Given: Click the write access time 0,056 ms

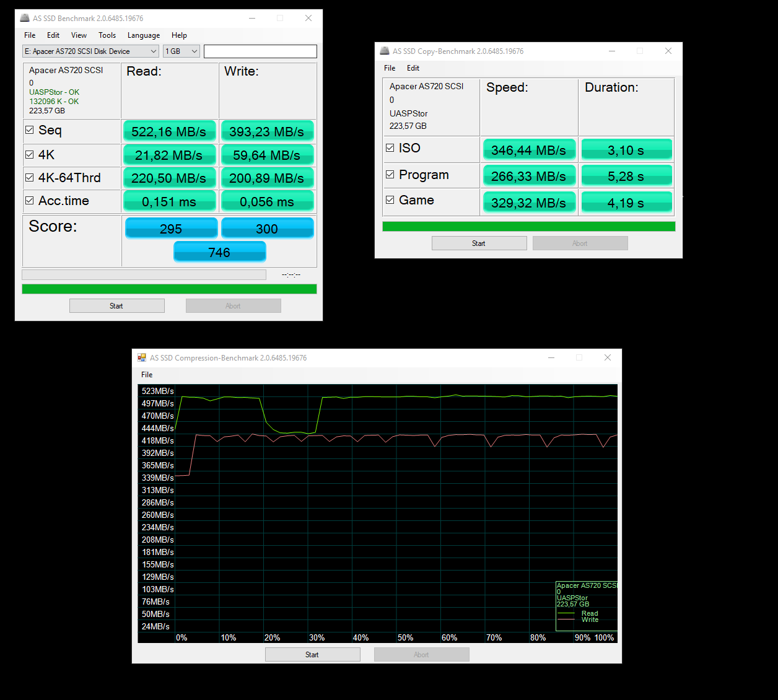Looking at the screenshot, I should click(x=268, y=201).
